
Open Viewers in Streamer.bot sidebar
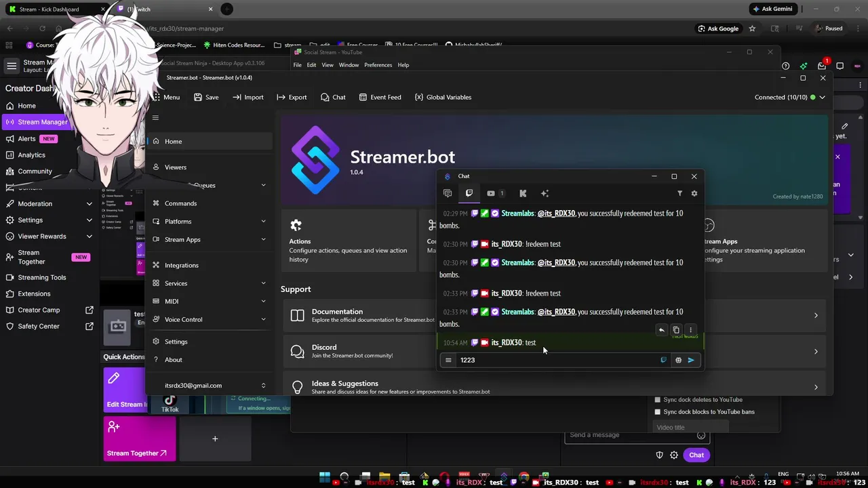tap(210, 167)
